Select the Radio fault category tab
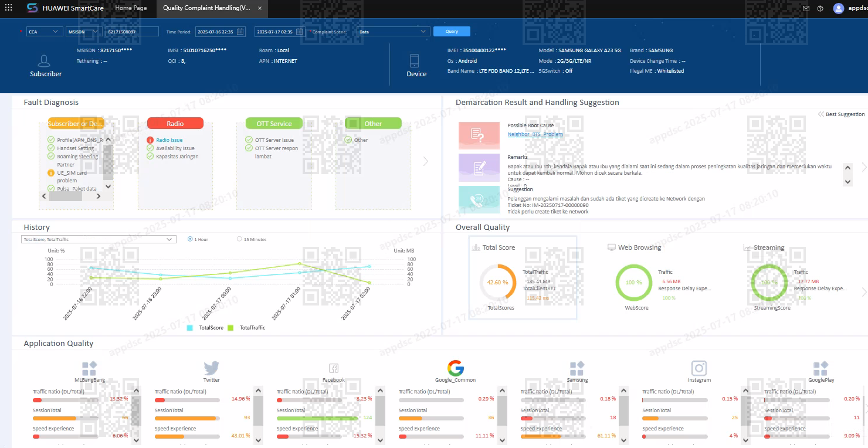The width and height of the screenshot is (868, 448). [175, 123]
